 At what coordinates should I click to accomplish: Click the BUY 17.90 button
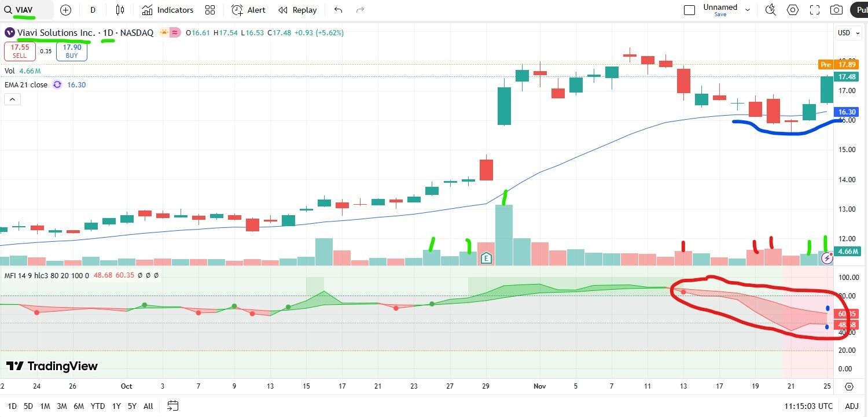pos(72,51)
